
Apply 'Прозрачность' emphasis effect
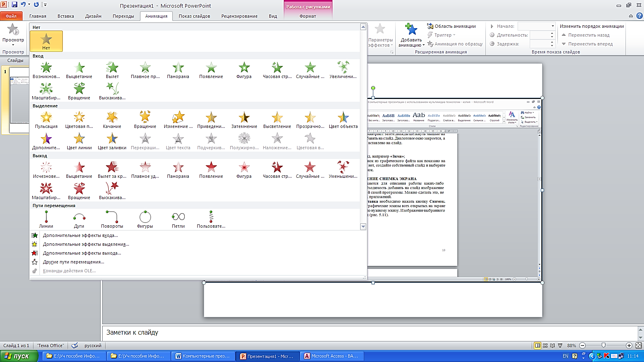pyautogui.click(x=310, y=120)
